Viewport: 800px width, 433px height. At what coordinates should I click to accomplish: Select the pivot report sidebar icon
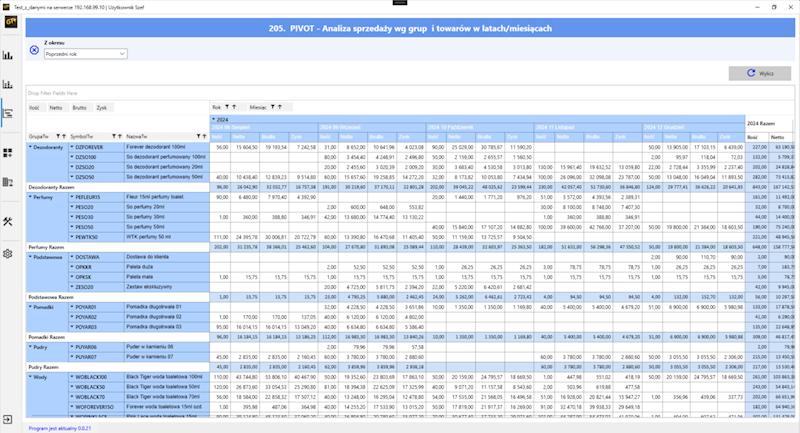point(8,113)
